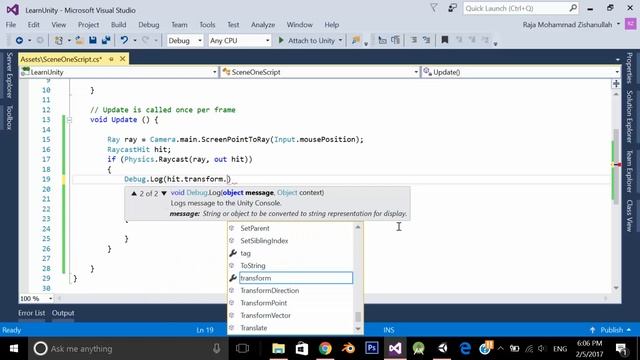Select TransformVector in IntelliSense list
The height and width of the screenshot is (360, 640).
coord(290,316)
